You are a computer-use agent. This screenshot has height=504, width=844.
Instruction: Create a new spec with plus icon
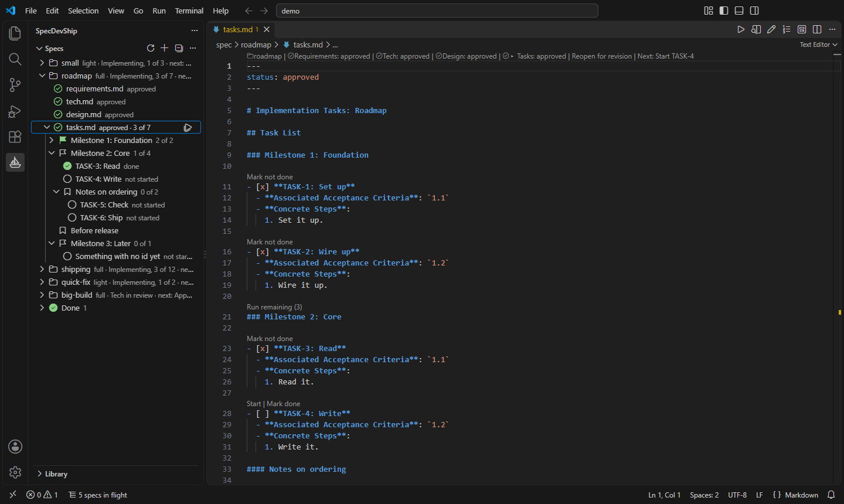click(165, 48)
